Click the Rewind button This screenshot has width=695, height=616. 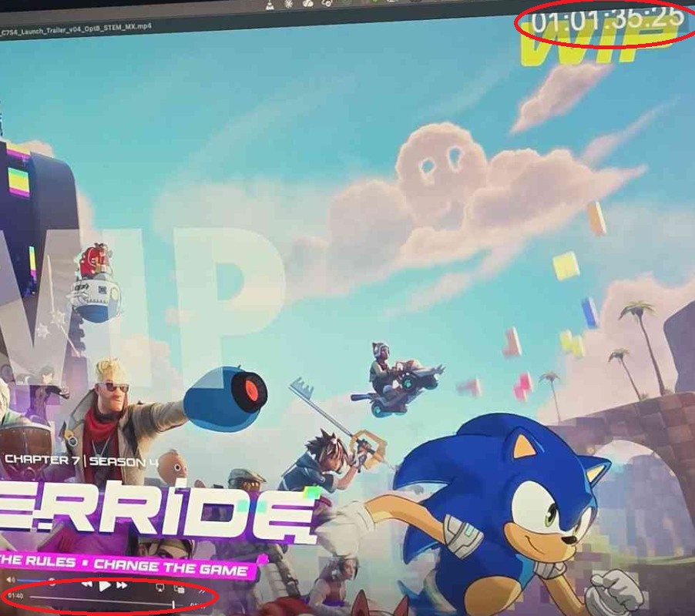coord(87,584)
